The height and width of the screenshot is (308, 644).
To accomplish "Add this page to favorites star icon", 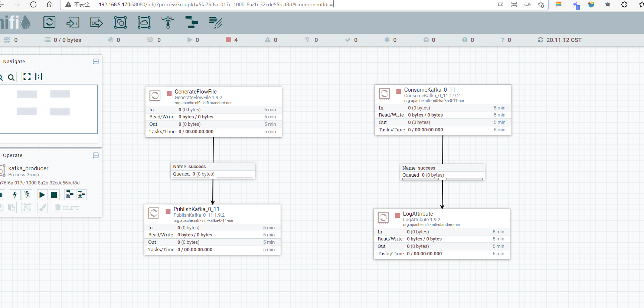I will point(541,4).
